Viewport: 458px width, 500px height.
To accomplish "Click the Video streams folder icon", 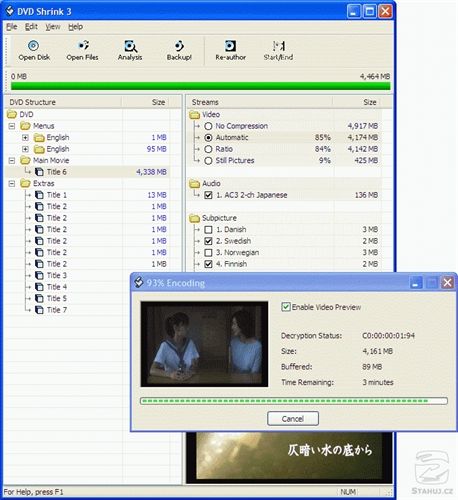I will (x=194, y=115).
